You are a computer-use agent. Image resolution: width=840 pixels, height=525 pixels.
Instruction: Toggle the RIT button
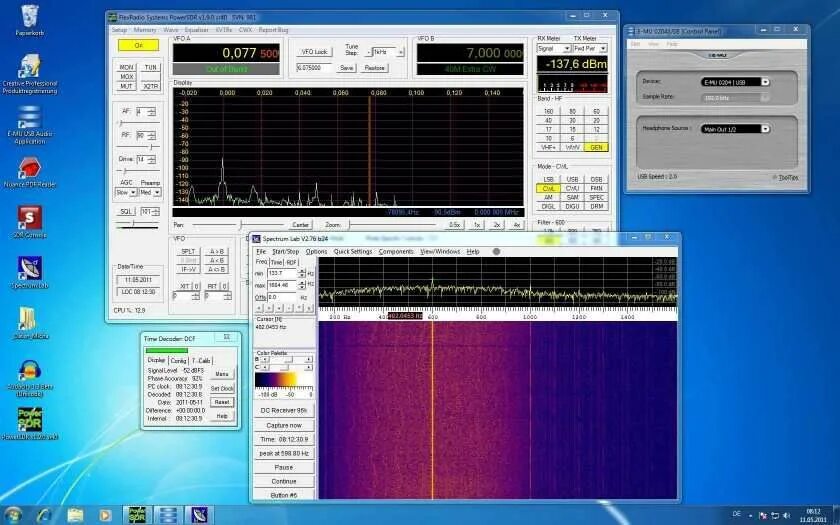pyautogui.click(x=212, y=286)
